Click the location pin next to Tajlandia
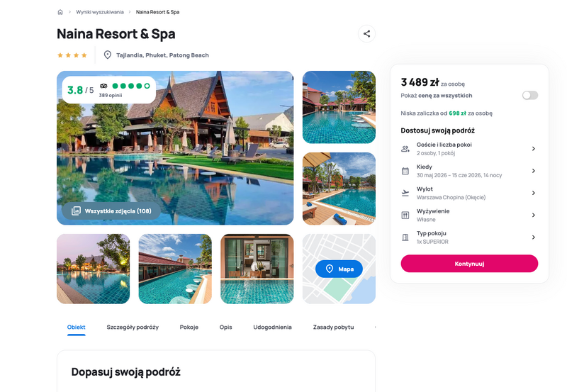The image size is (567, 392). pyautogui.click(x=108, y=55)
